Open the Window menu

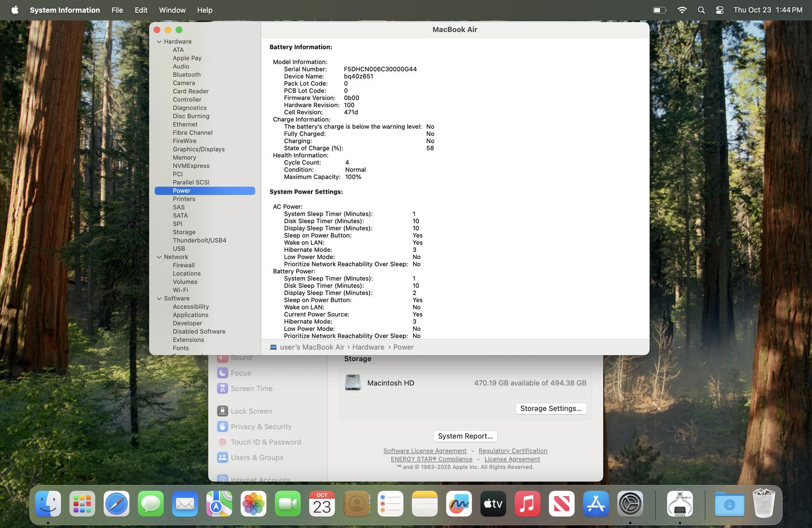coord(172,10)
